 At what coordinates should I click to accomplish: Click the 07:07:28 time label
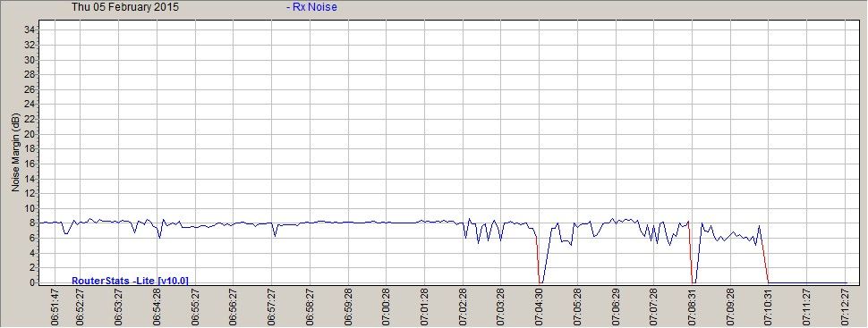click(x=654, y=306)
